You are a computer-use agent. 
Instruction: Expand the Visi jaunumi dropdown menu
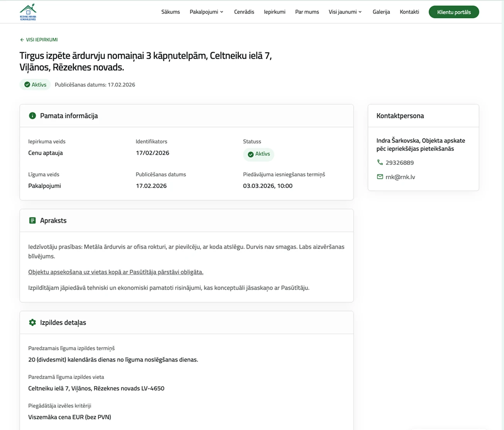click(x=345, y=12)
